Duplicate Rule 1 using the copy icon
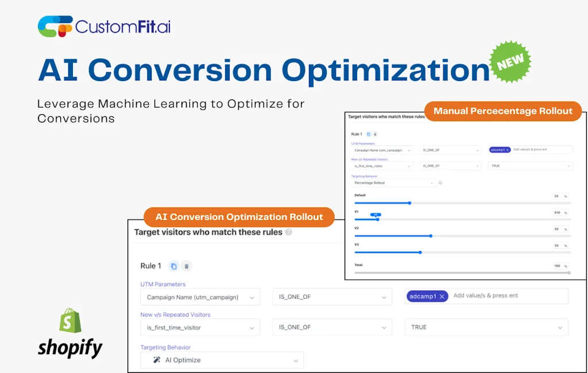Screen dimensions: 588x373 pyautogui.click(x=174, y=266)
